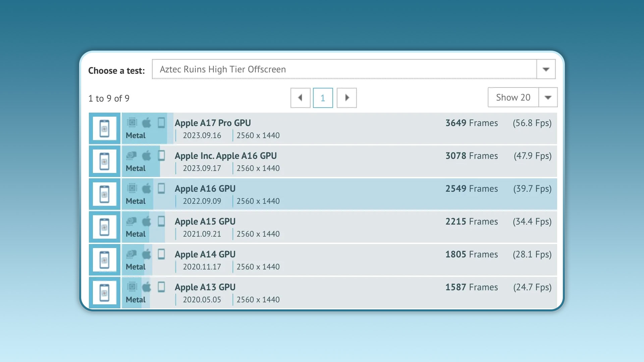This screenshot has height=362, width=644.
Task: Click the 2020.11.17 date
Action: tap(202, 267)
